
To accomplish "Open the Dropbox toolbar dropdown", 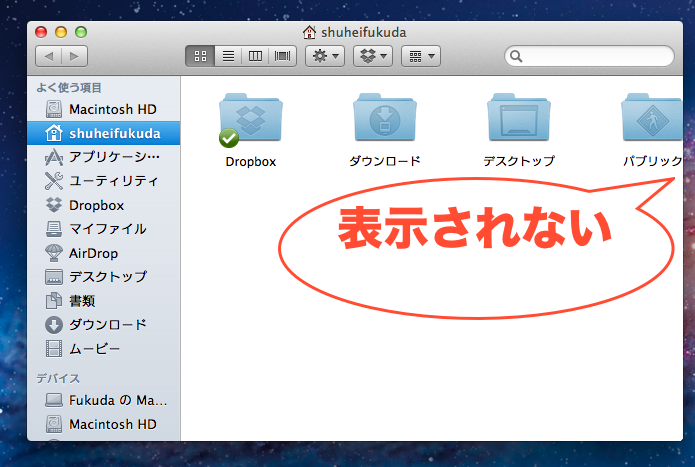I will click(373, 56).
